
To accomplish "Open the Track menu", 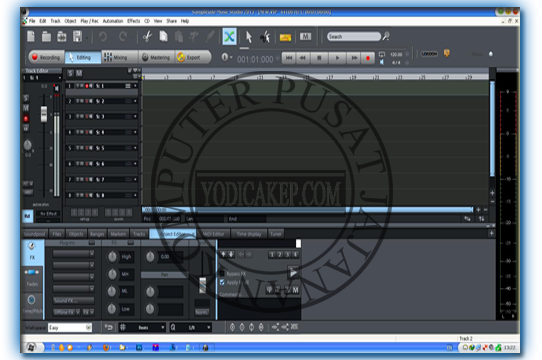I will 55,21.
